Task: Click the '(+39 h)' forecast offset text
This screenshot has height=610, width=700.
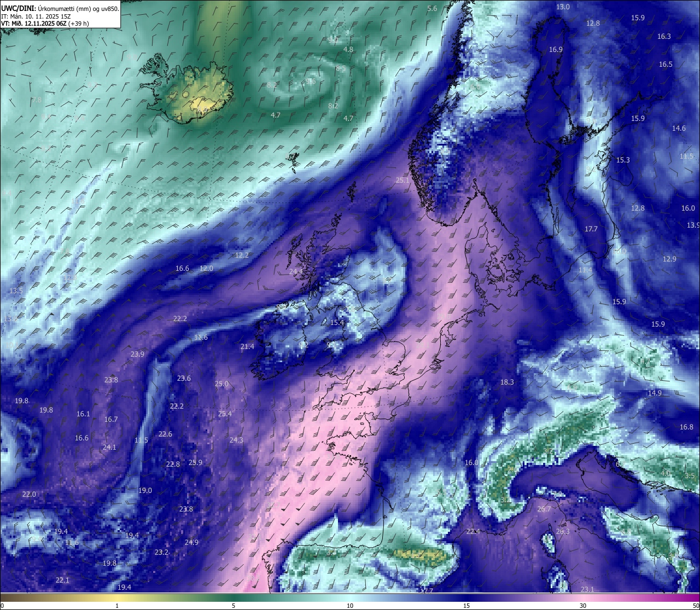Action: click(79, 24)
